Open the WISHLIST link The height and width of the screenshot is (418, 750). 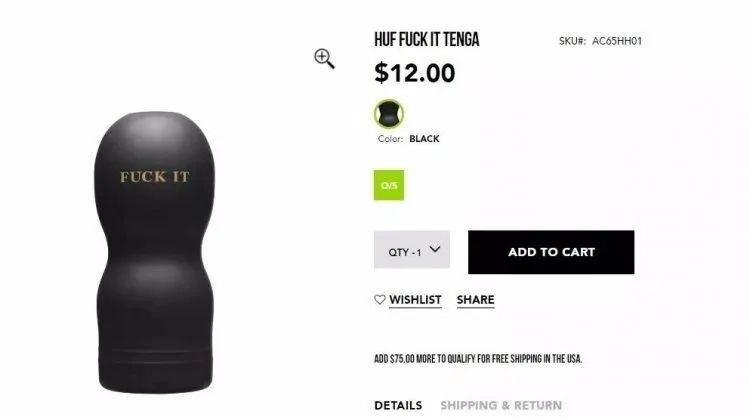pyautogui.click(x=415, y=300)
